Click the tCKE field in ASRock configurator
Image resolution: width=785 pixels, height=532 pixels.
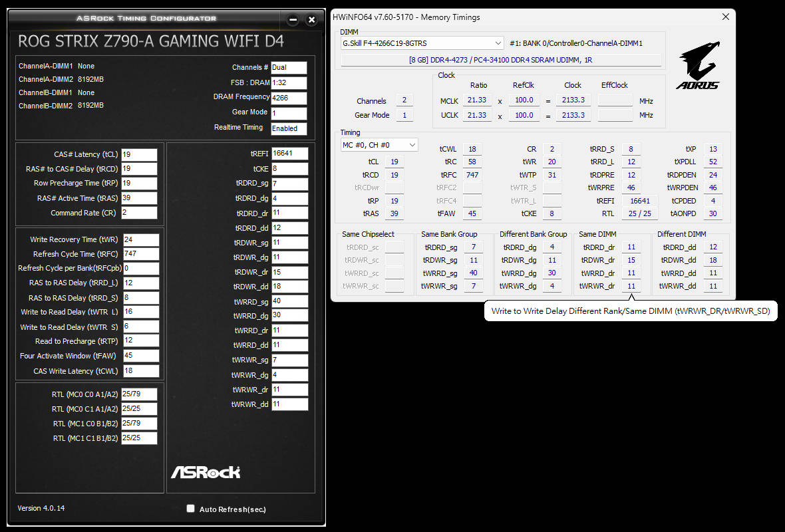coord(289,169)
